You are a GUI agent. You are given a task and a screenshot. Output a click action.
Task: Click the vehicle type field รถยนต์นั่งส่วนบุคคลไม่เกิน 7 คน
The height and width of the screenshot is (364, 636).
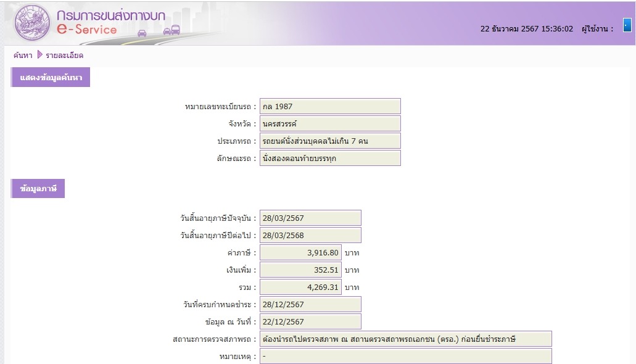pyautogui.click(x=330, y=141)
